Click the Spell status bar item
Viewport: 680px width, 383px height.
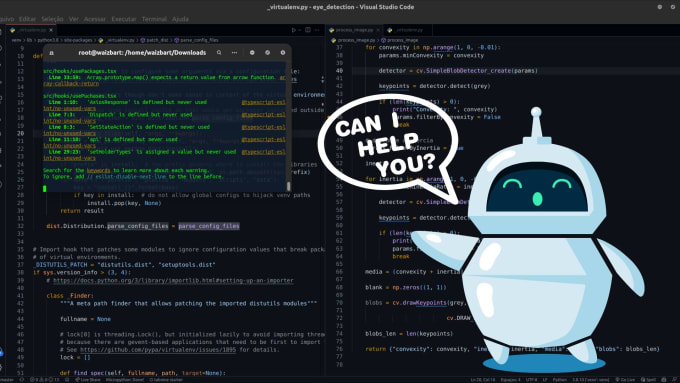tap(648, 380)
